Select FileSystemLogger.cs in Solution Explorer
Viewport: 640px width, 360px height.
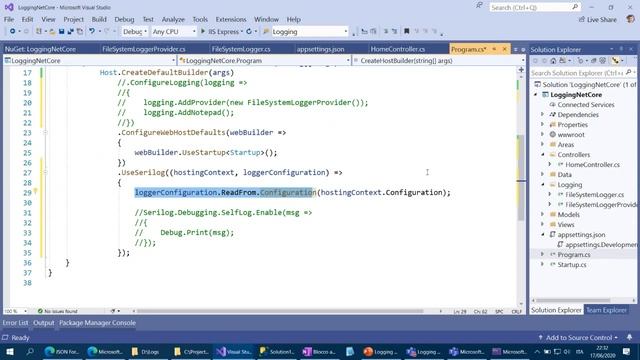tap(594, 195)
